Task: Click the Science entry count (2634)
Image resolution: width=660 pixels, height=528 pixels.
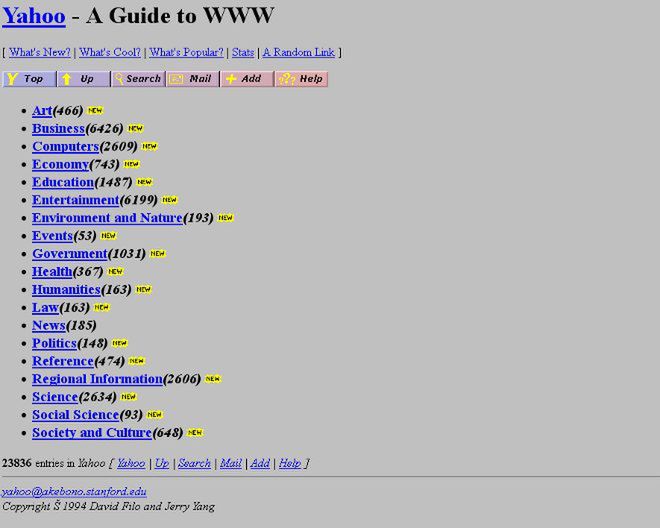Action: coord(98,397)
